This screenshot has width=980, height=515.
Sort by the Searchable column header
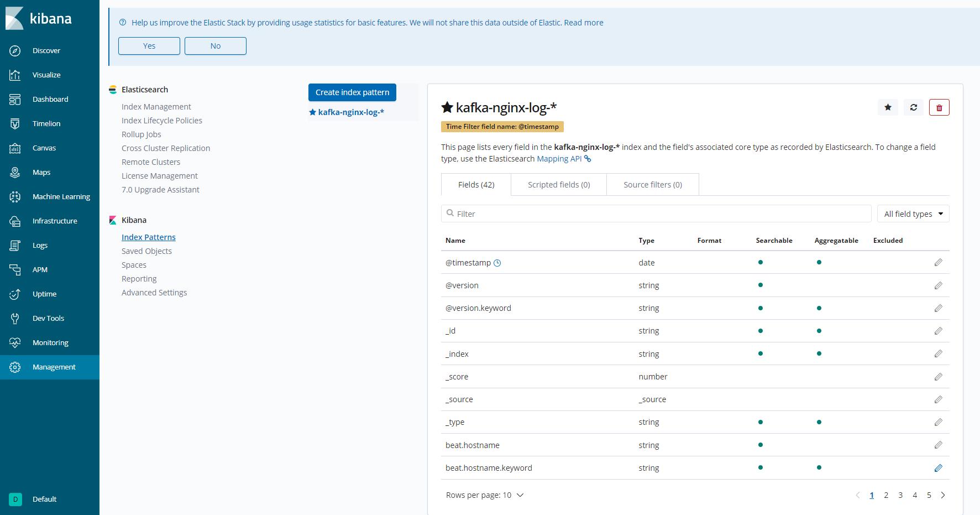tap(774, 241)
